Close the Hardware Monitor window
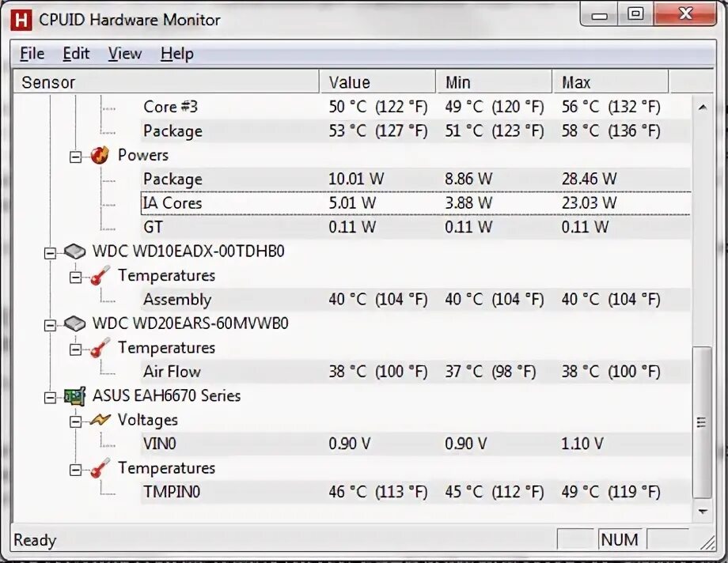Viewport: 728px width, 563px height. point(685,14)
